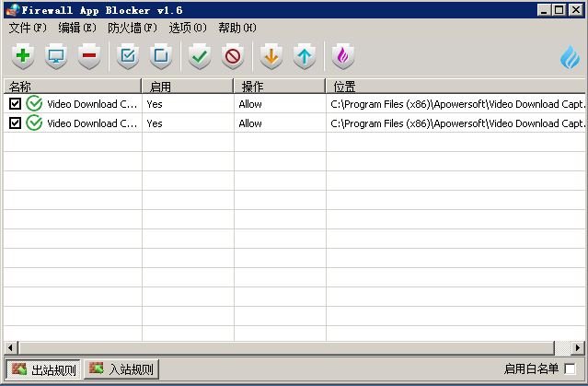Click green status icon of second rule row
Viewport: 588px width, 386px height.
(x=34, y=123)
